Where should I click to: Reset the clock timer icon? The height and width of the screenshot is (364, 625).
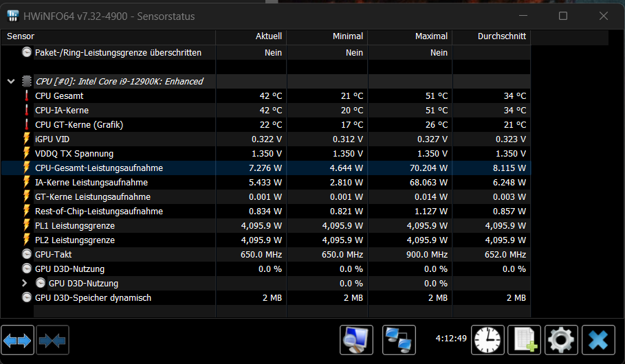coord(487,340)
